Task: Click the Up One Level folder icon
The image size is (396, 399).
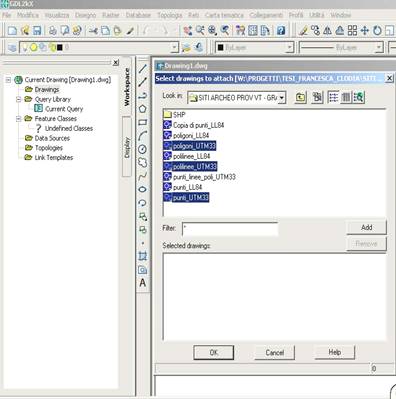Action: tap(301, 97)
